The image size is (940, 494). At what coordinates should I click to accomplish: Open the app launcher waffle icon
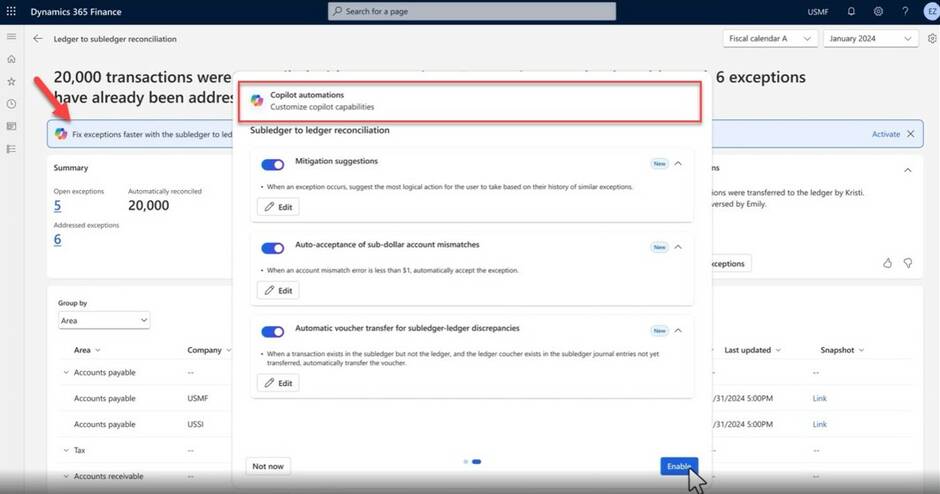(12, 11)
